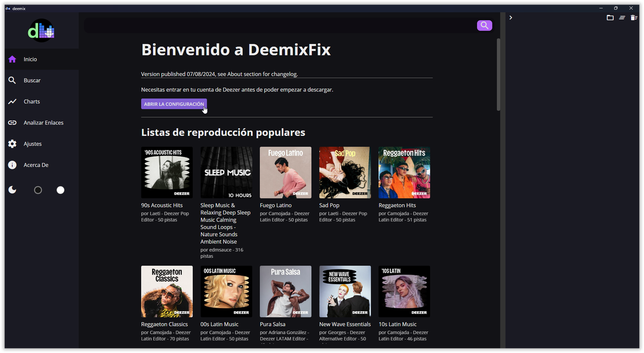Click the Reggaeton Hits title text
This screenshot has width=644, height=353.
coord(397,206)
